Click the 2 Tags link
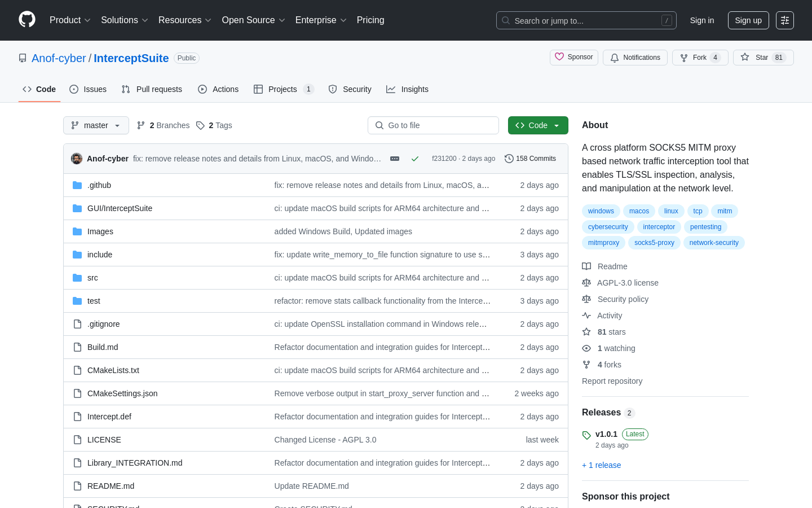 coord(214,125)
